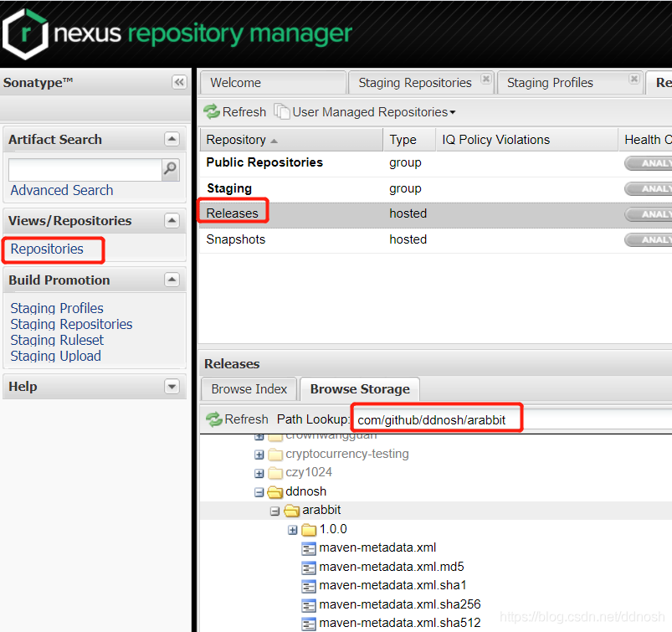This screenshot has height=632, width=672.
Task: Open the Repositories link in sidebar
Action: [47, 249]
